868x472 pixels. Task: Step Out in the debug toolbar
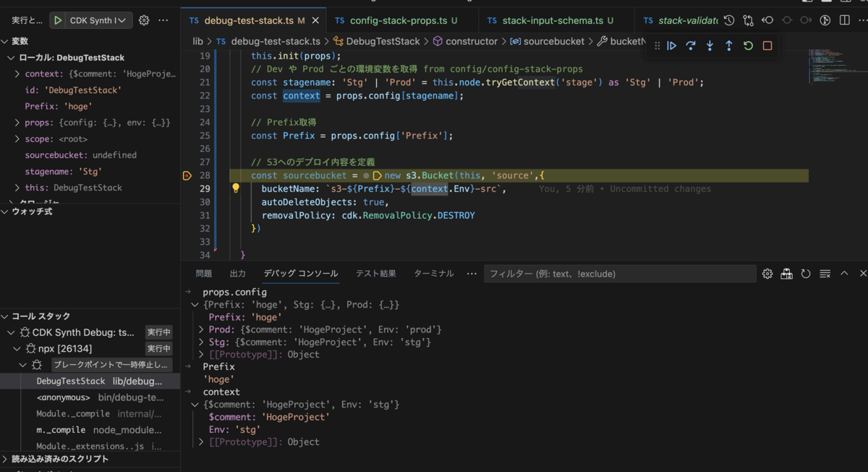tap(728, 46)
